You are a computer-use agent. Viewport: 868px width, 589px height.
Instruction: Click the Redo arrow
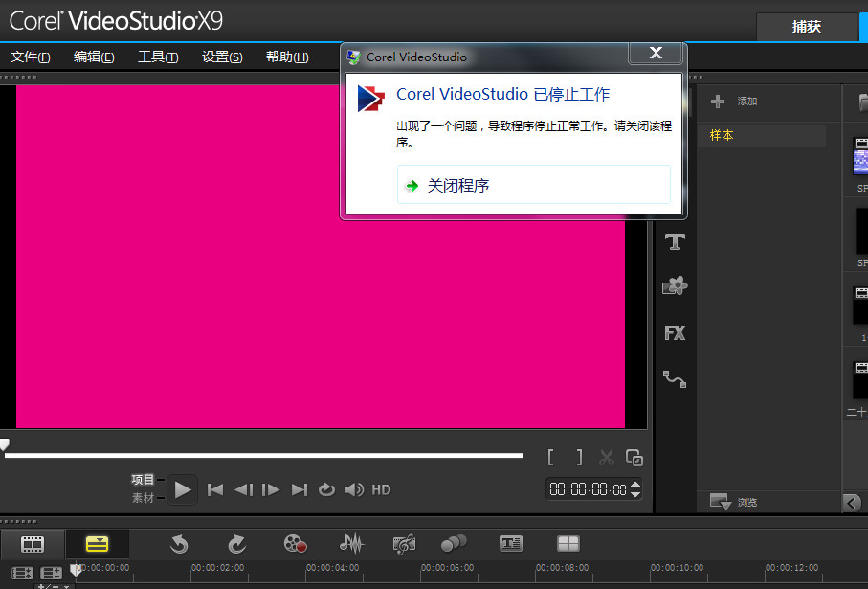coord(237,544)
